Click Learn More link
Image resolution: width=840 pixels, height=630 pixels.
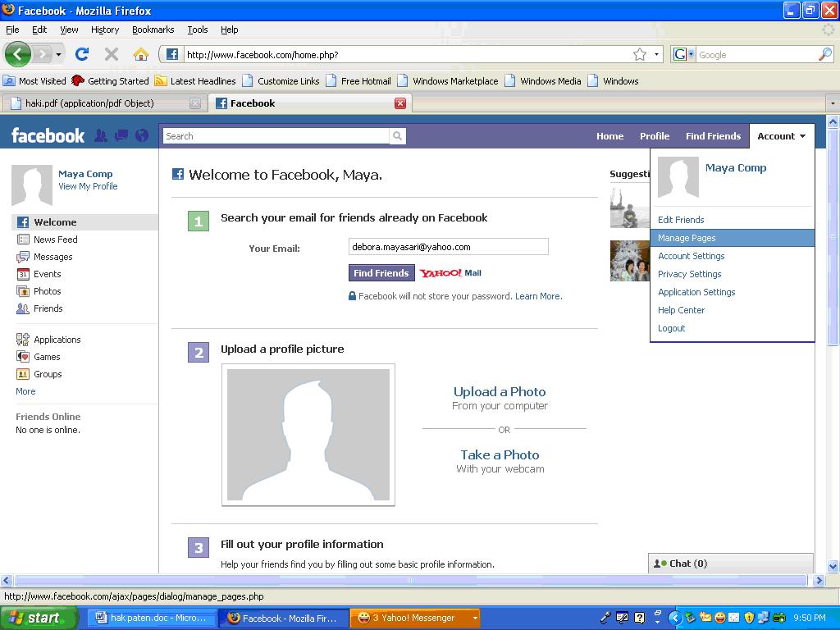[x=538, y=296]
